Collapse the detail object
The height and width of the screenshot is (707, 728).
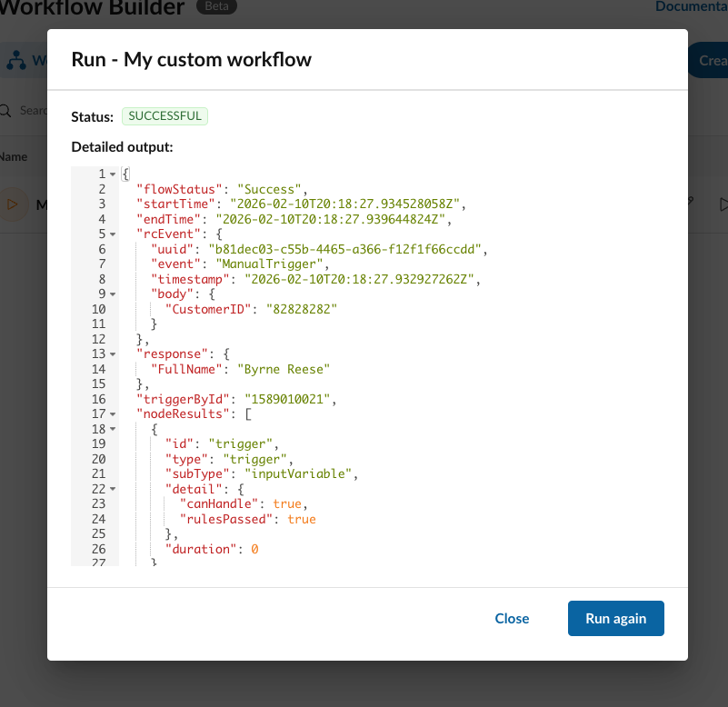pyautogui.click(x=112, y=489)
